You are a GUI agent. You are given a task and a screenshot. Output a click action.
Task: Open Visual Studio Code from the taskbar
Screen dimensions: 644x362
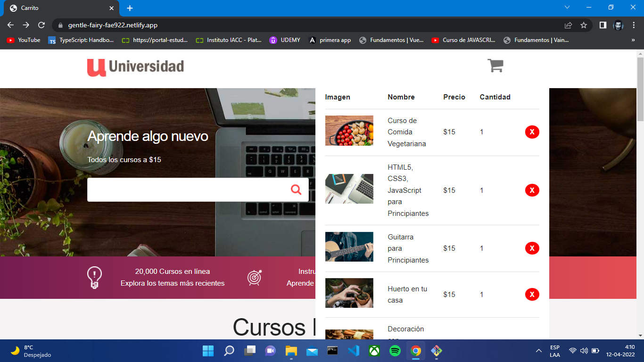[354, 351]
